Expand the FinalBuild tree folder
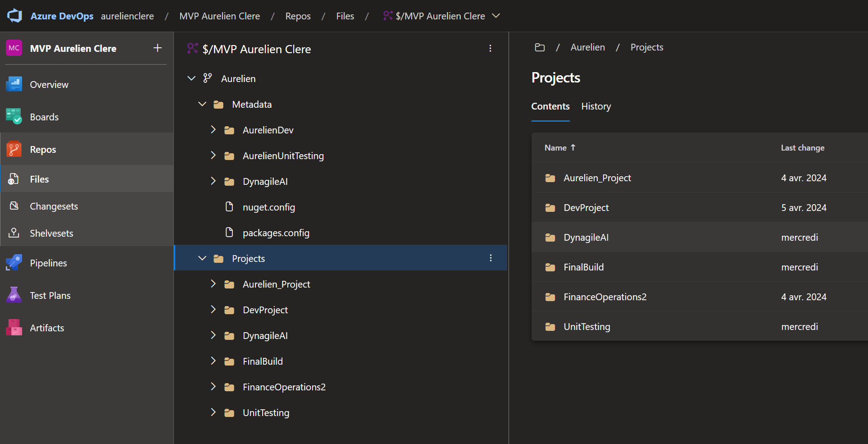Viewport: 868px width, 444px height. coord(213,361)
